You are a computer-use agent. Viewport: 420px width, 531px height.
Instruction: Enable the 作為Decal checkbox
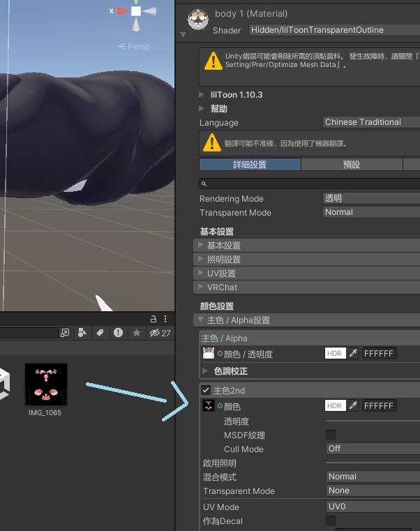click(x=331, y=520)
